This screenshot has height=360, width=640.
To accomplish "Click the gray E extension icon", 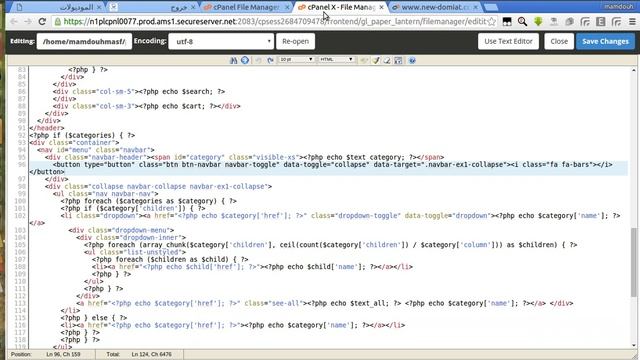I will [x=601, y=22].
